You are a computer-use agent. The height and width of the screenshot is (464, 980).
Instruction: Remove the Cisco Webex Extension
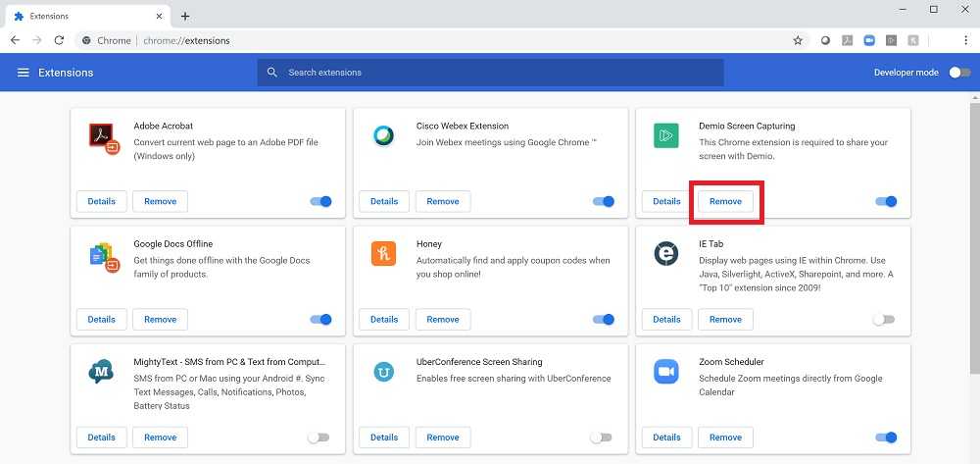(x=443, y=201)
